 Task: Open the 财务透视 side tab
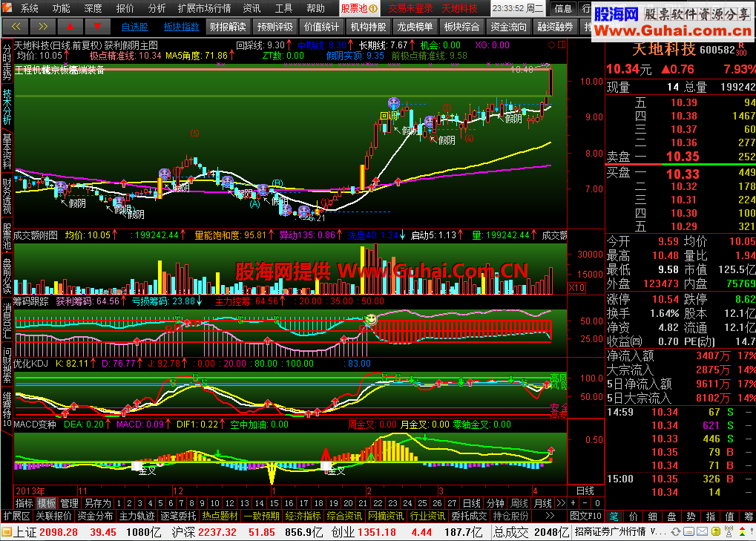[7, 196]
